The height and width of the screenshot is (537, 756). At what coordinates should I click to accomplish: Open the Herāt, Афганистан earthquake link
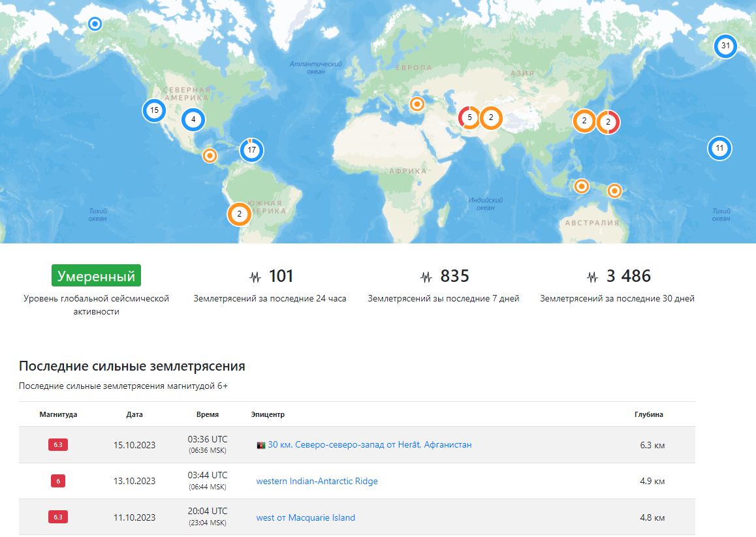370,444
